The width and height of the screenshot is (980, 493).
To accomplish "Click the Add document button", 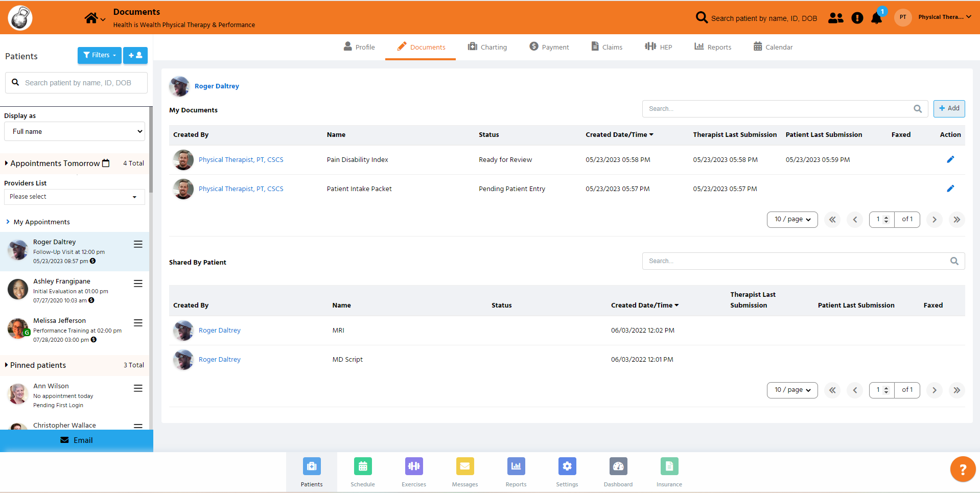I will 949,108.
